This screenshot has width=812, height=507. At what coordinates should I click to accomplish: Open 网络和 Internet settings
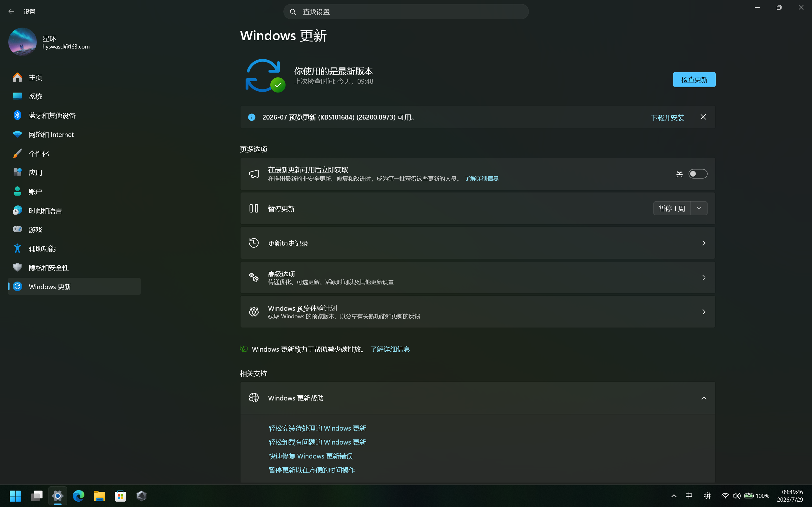tap(74, 134)
